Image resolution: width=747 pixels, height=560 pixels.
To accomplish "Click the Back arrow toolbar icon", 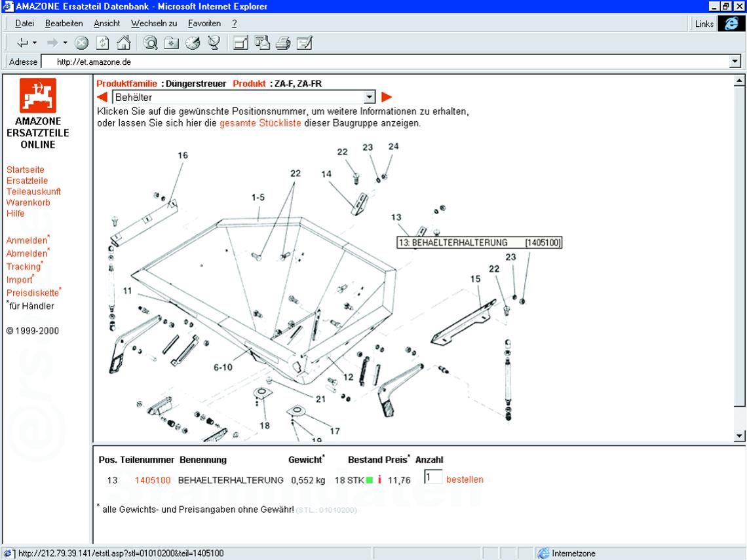I will [23, 43].
